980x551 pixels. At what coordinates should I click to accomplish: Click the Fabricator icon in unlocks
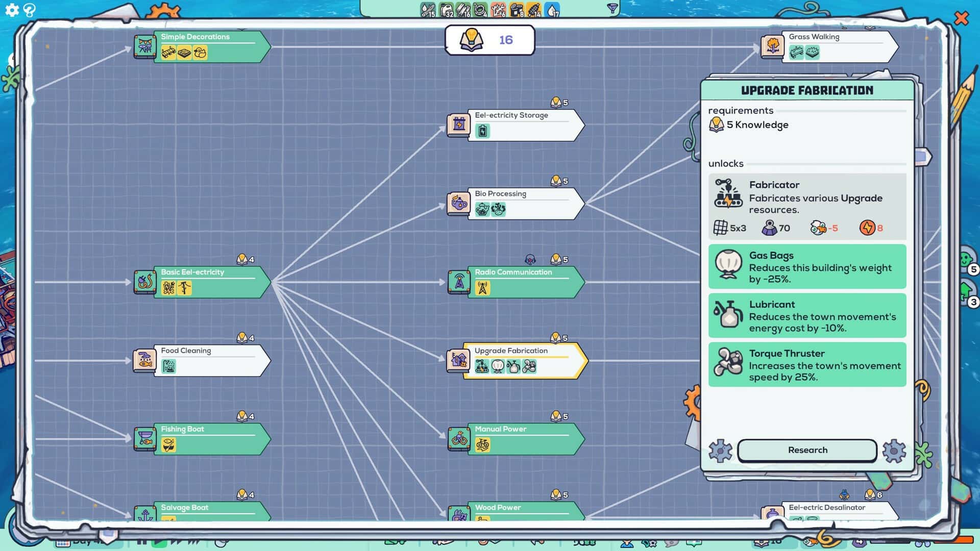(728, 193)
